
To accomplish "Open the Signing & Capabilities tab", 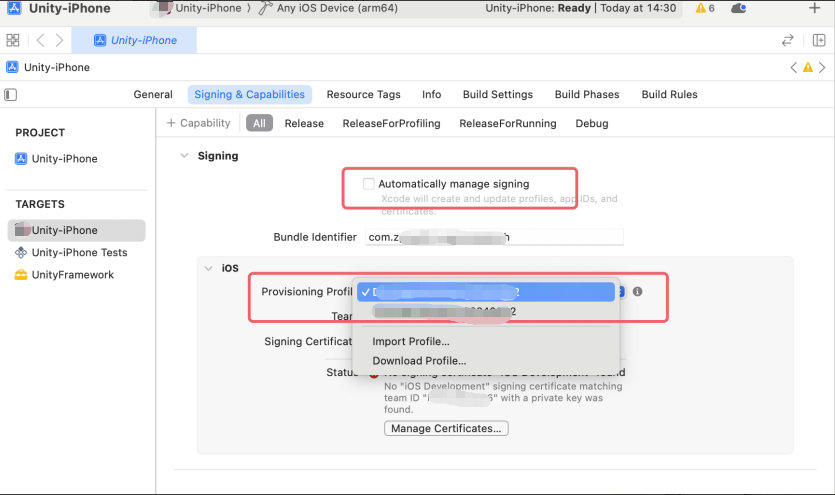I will (249, 95).
